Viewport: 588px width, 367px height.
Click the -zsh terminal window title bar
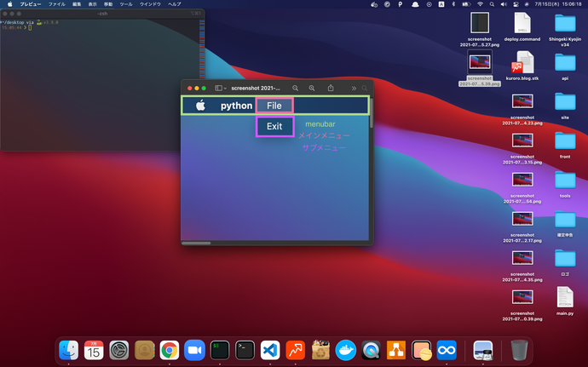point(102,14)
